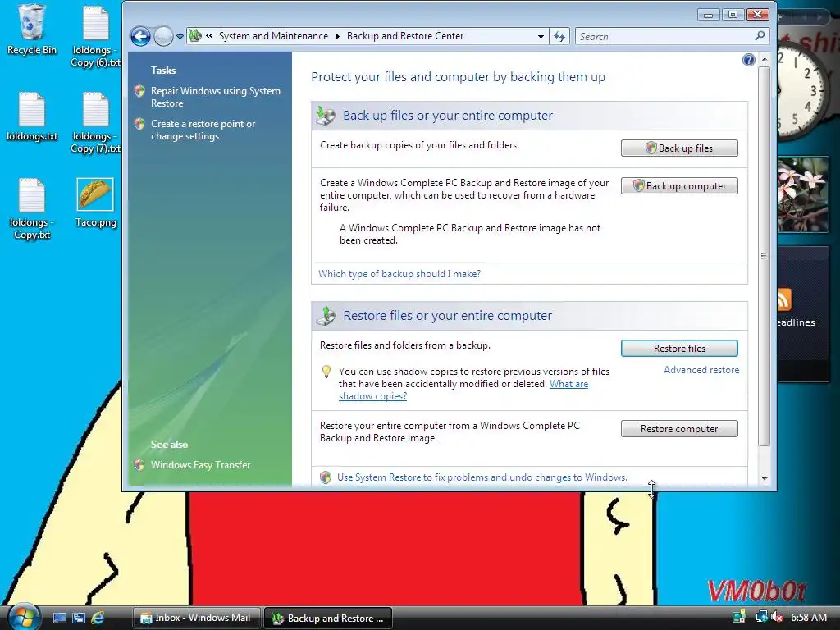840x630 pixels.
Task: Select Backup and Restore Center breadcrumb
Action: pyautogui.click(x=405, y=36)
